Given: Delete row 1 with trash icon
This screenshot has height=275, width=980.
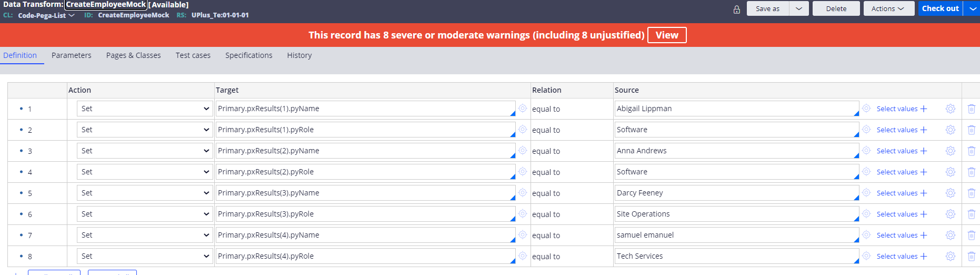Looking at the screenshot, I should [972, 109].
